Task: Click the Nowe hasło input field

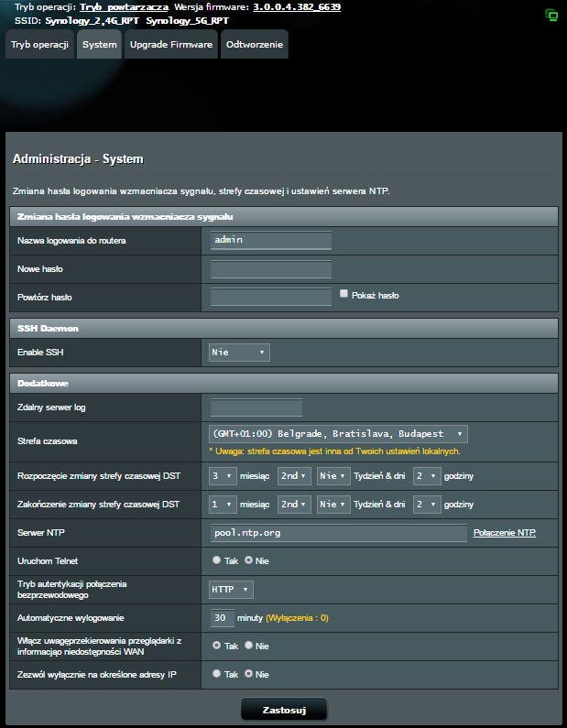Action: (271, 269)
